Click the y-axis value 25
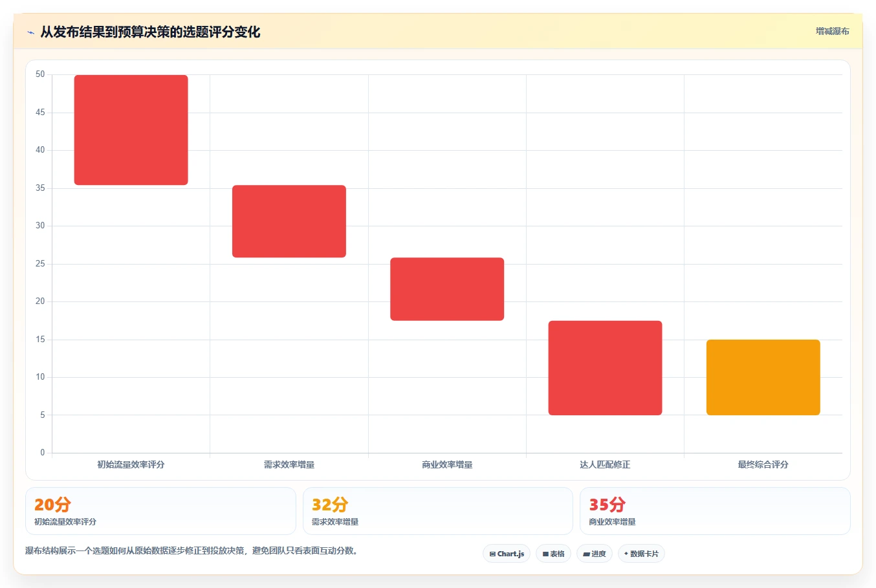 (40, 264)
